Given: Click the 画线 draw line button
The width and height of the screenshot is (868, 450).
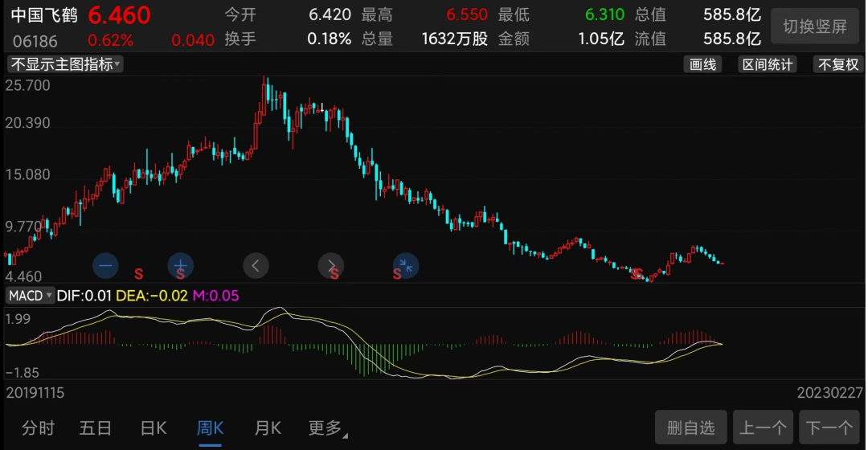Looking at the screenshot, I should pyautogui.click(x=702, y=64).
